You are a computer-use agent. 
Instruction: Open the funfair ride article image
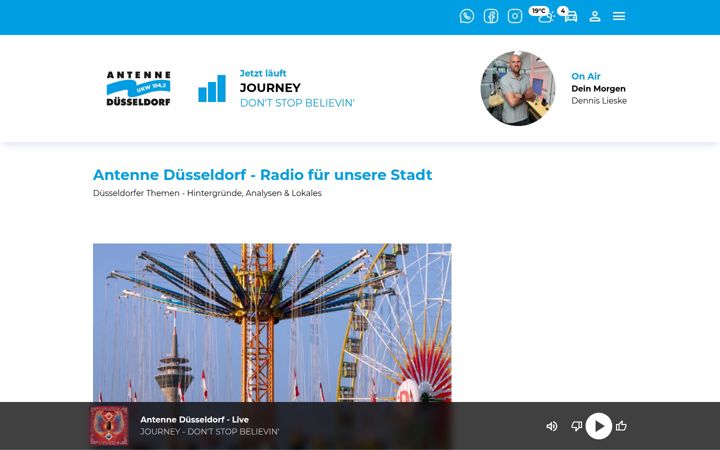point(272,323)
